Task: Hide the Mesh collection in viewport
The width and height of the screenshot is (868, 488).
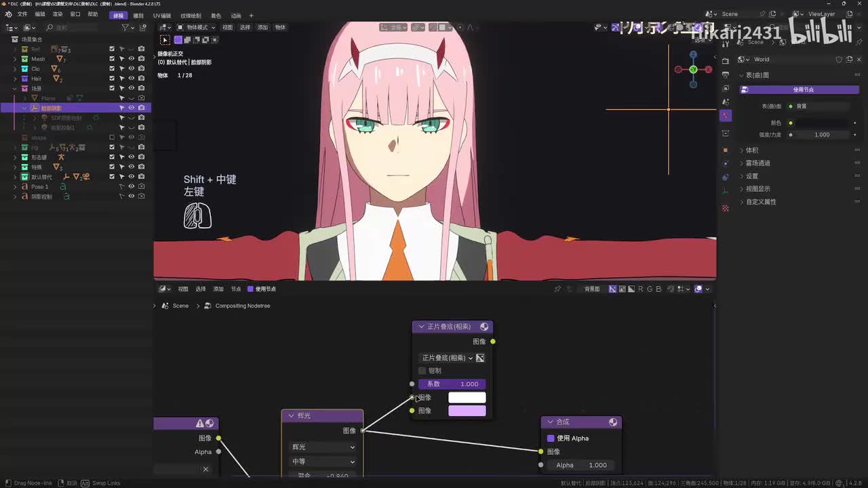Action: [x=132, y=59]
